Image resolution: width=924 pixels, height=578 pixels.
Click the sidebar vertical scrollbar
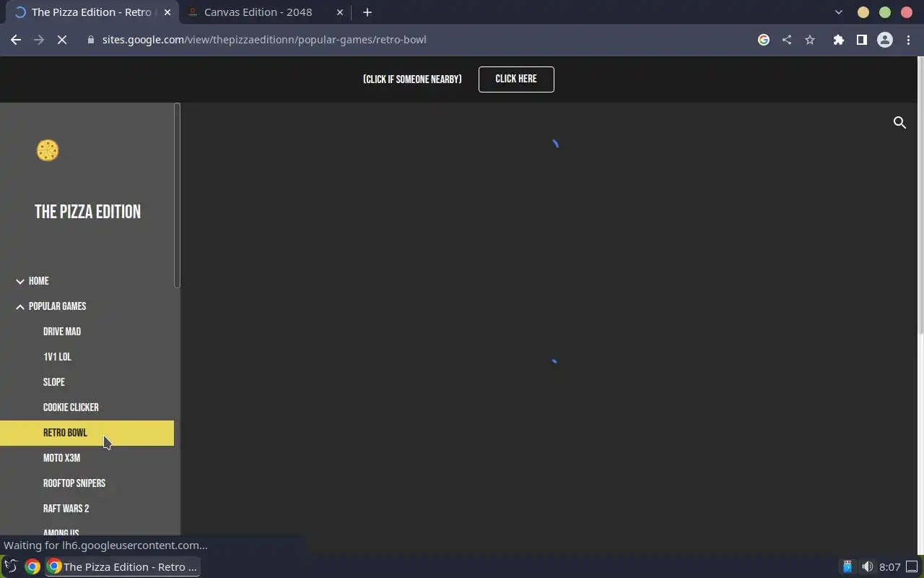click(177, 195)
